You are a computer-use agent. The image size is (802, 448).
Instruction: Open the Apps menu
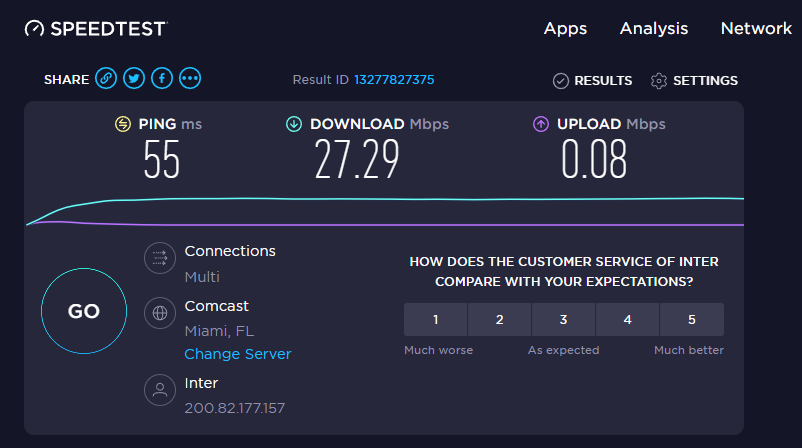[565, 29]
